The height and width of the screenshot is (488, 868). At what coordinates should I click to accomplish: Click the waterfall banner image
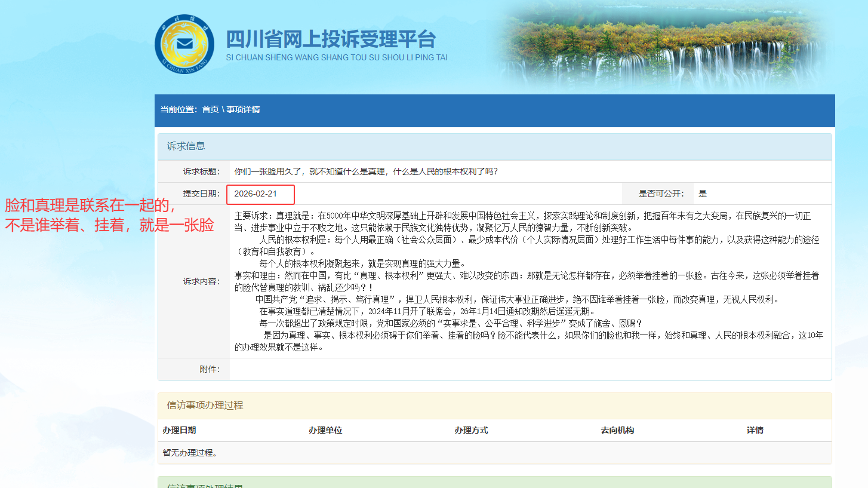[x=663, y=48]
